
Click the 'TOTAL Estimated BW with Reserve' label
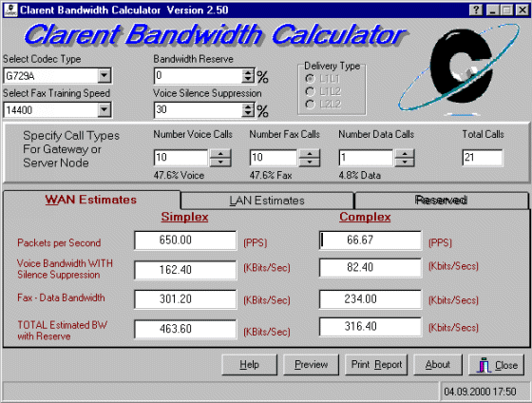click(62, 331)
